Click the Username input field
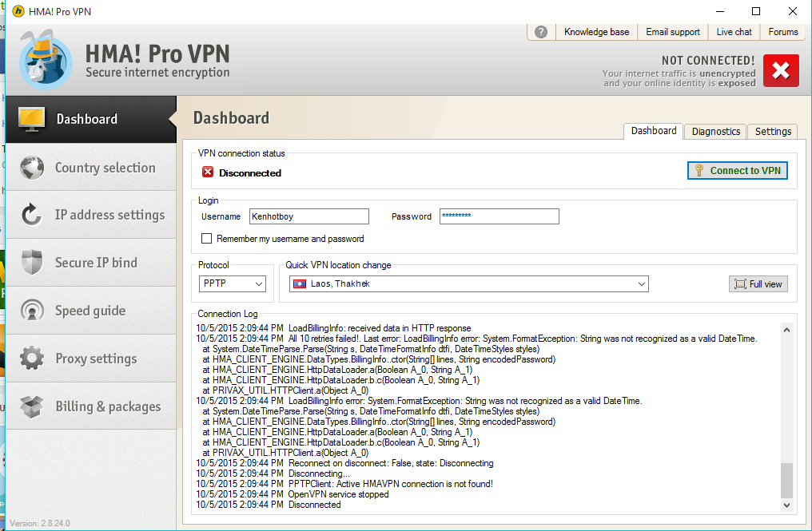Image resolution: width=812 pixels, height=531 pixels. 309,216
